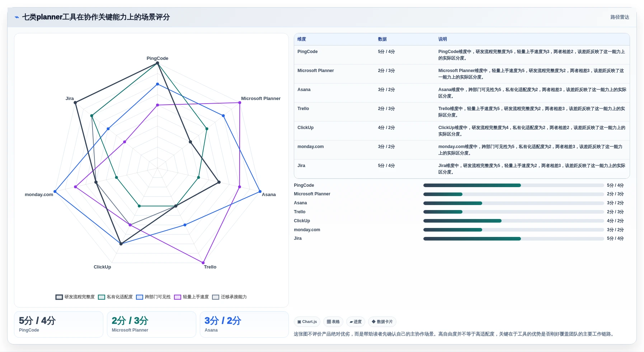Click the PingCode progress bar
Image resolution: width=644 pixels, height=352 pixels.
tap(513, 185)
